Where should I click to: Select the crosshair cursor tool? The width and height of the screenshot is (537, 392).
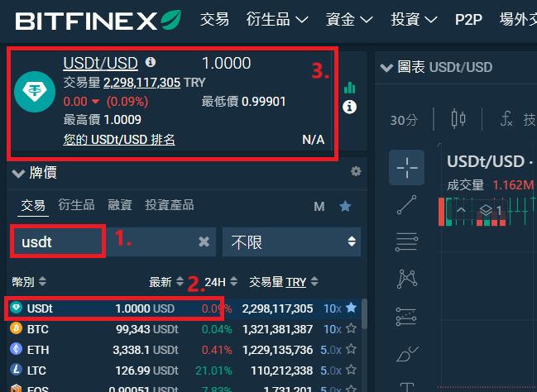pos(406,168)
